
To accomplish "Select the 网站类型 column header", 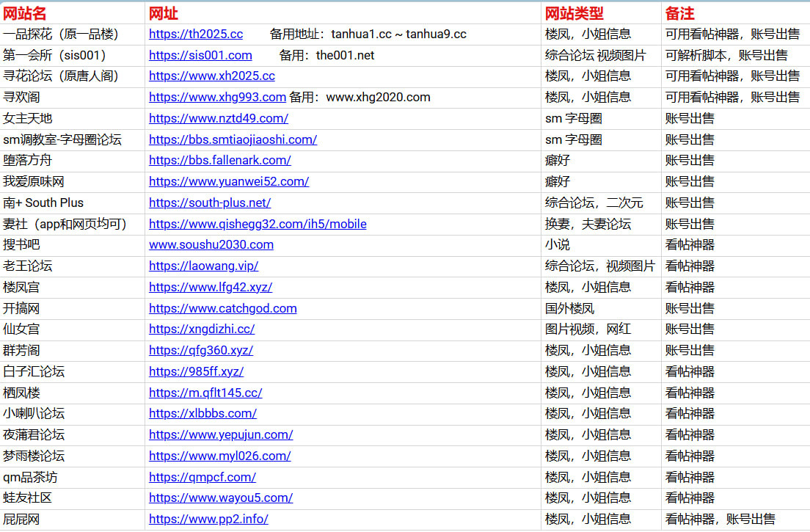I will [x=601, y=13].
